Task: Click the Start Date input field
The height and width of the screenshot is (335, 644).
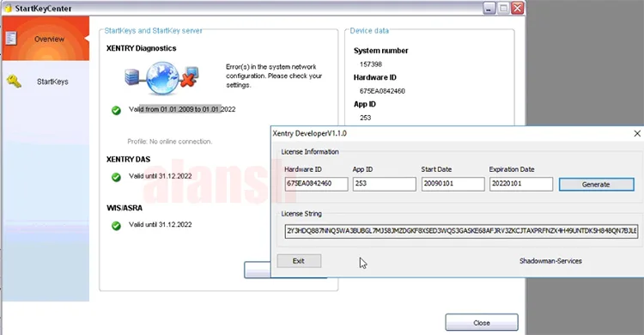Action: coord(453,184)
